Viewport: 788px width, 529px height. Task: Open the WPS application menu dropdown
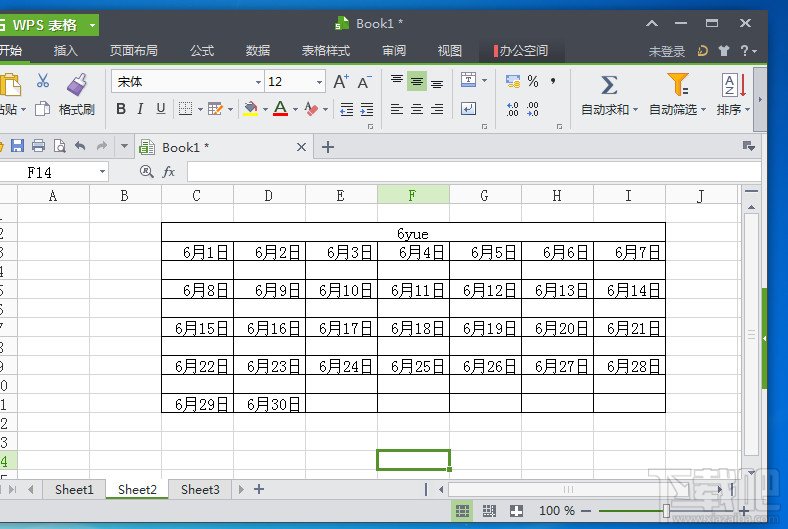pyautogui.click(x=92, y=25)
